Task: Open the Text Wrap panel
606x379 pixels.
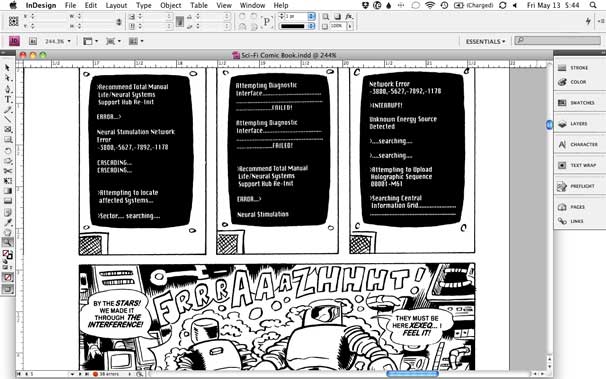Action: [577, 165]
